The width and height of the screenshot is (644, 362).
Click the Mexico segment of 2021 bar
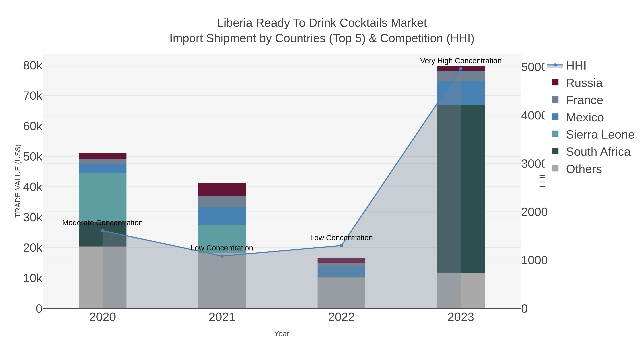pos(222,216)
